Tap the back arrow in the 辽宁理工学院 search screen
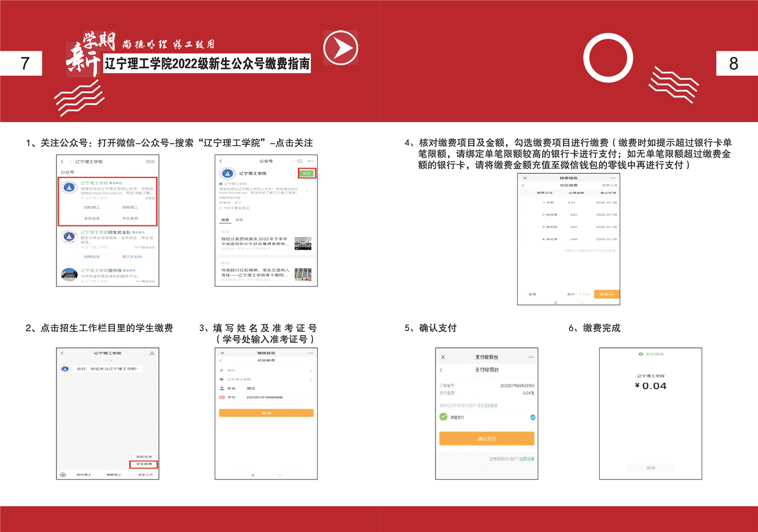The width and height of the screenshot is (758, 532). pyautogui.click(x=62, y=161)
